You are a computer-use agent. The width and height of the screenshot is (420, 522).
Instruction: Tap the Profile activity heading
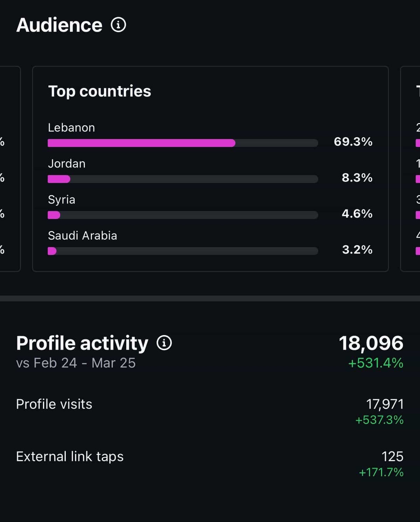click(82, 343)
